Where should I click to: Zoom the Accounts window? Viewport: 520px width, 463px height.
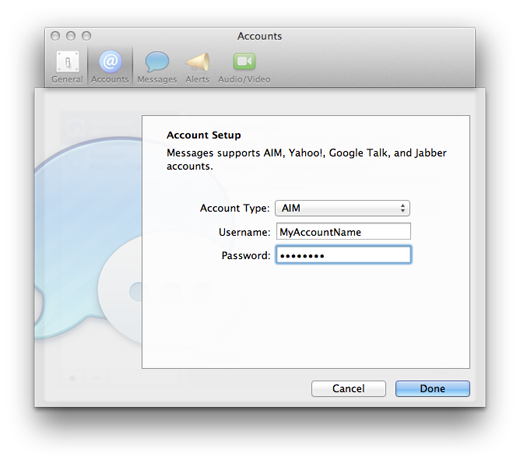[x=86, y=36]
